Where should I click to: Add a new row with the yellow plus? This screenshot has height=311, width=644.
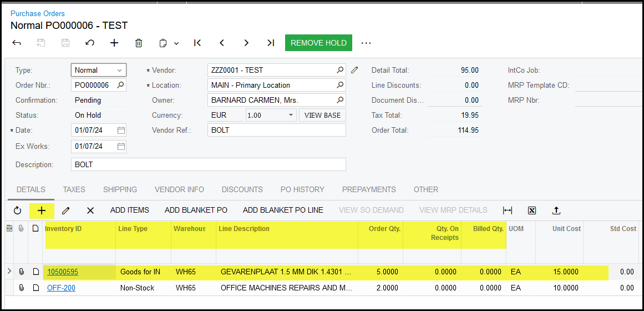point(42,210)
